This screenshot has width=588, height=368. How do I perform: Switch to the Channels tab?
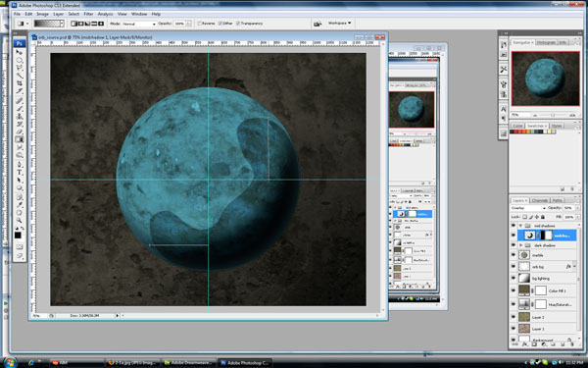(540, 200)
